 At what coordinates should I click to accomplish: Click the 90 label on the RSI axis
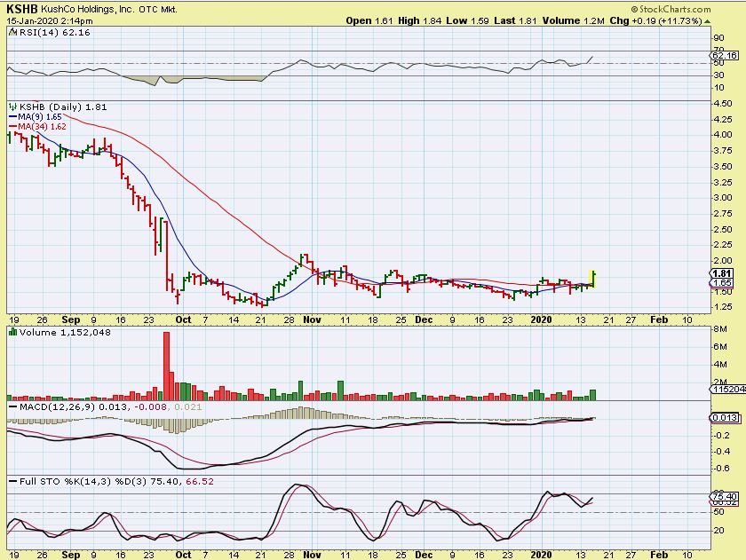pos(718,38)
